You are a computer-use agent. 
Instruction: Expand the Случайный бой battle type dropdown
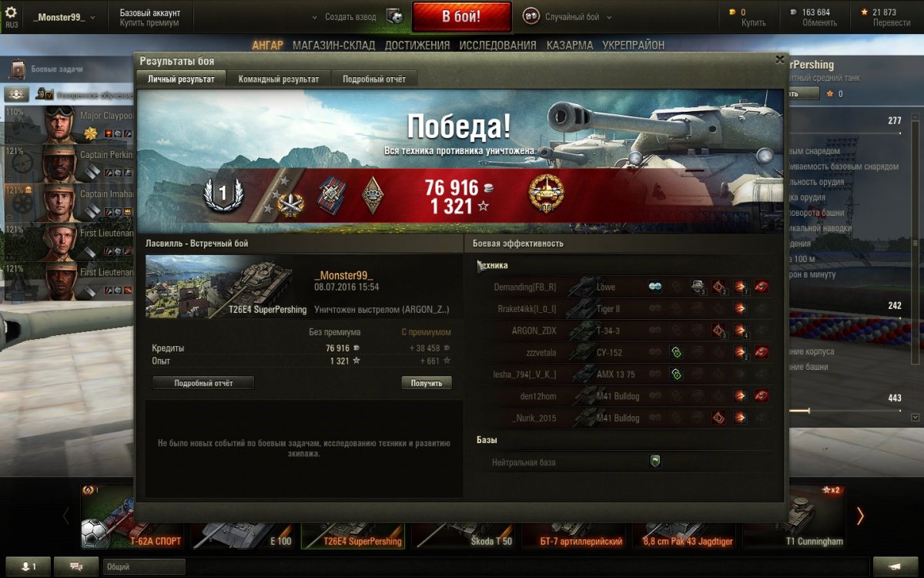pos(609,17)
